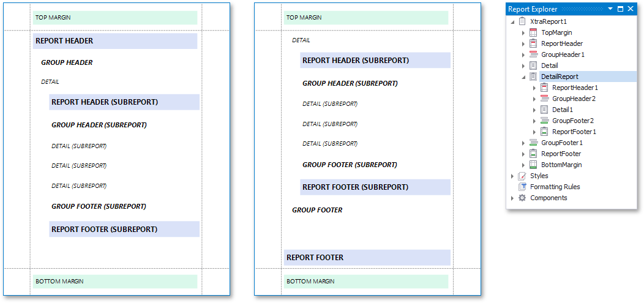Image resolution: width=644 pixels, height=303 pixels.
Task: Select the XtraReport1 tree item
Action: pos(549,21)
